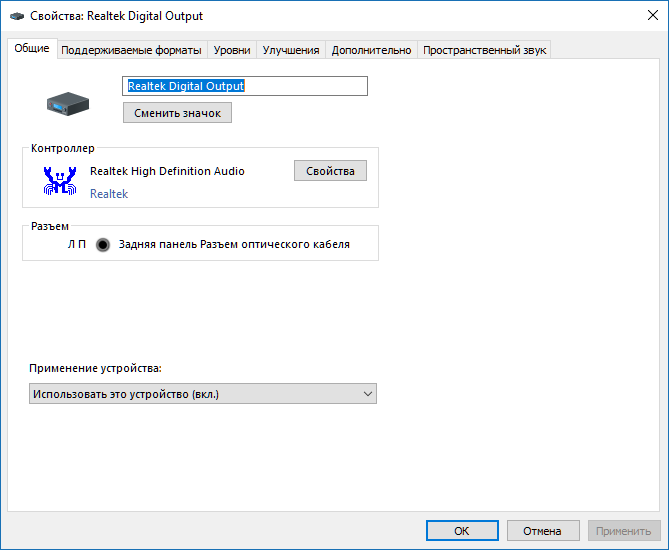Click the Realtek High Definition Audio text
Image resolution: width=669 pixels, height=550 pixels.
pos(167,171)
